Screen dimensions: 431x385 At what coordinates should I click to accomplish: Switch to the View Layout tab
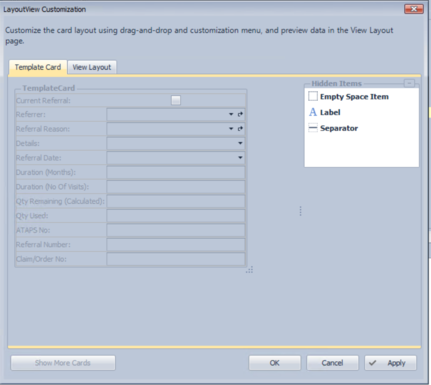click(92, 67)
